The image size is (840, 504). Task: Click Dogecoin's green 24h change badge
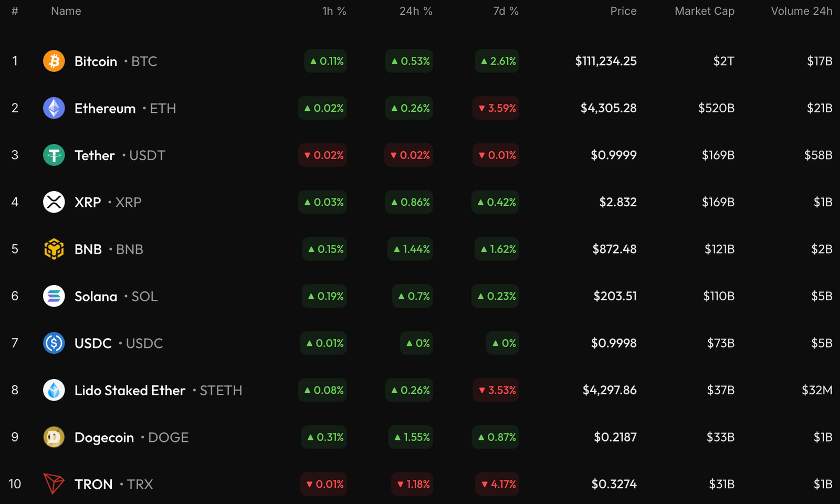[410, 437]
